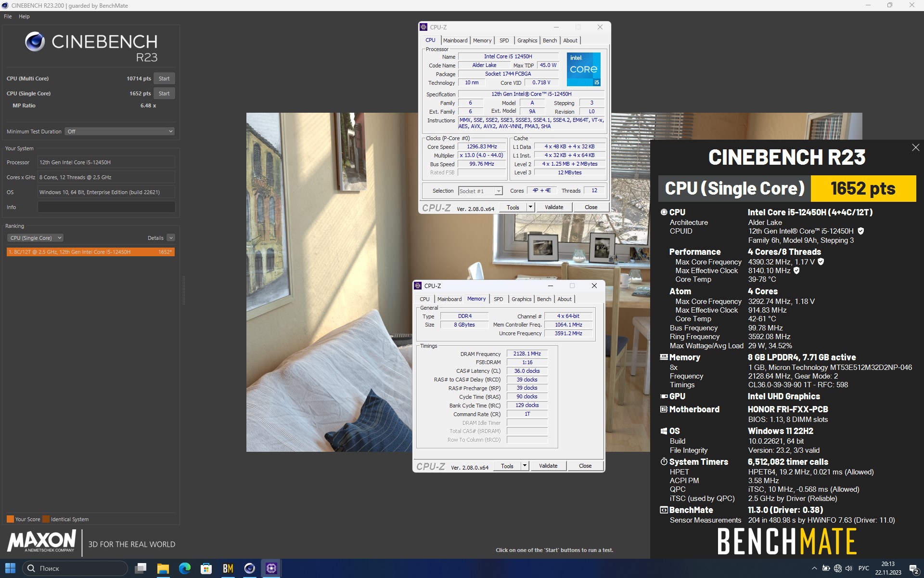Click the Processor field in Your System

click(x=106, y=162)
